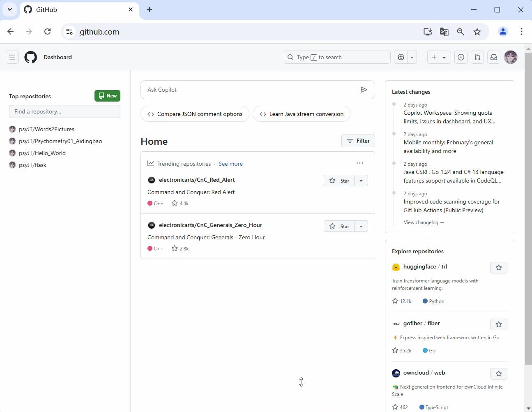Open the Issues icon in header
The height and width of the screenshot is (412, 532).
tap(461, 58)
